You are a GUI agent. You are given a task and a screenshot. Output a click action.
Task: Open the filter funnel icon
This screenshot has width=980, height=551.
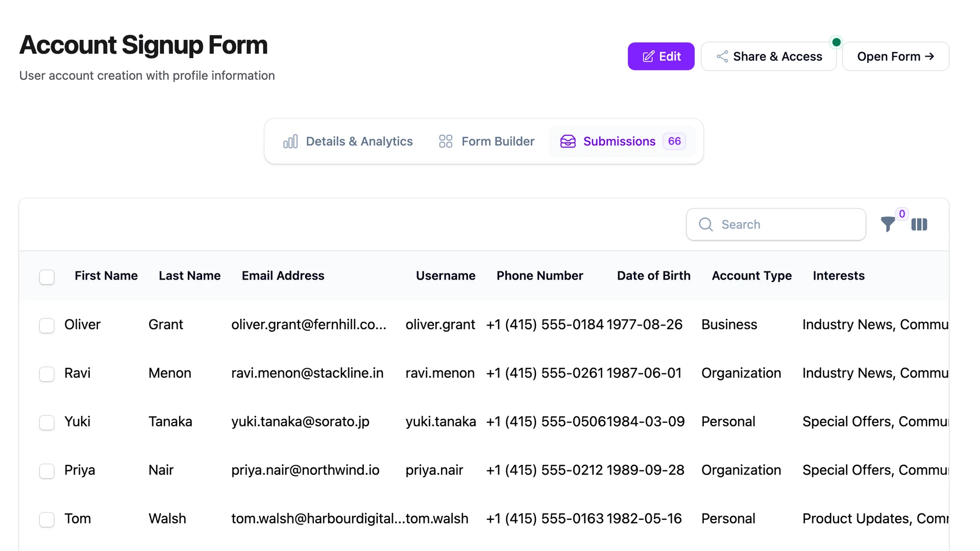click(888, 224)
